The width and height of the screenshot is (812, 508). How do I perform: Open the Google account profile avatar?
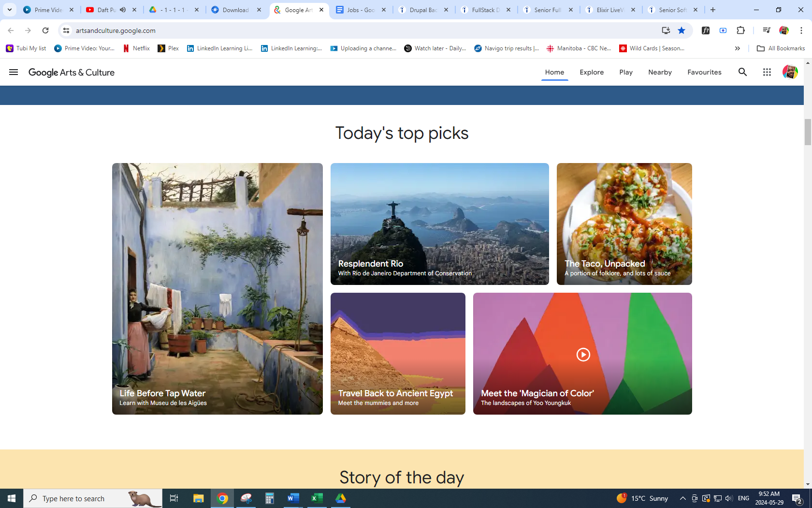click(x=790, y=72)
